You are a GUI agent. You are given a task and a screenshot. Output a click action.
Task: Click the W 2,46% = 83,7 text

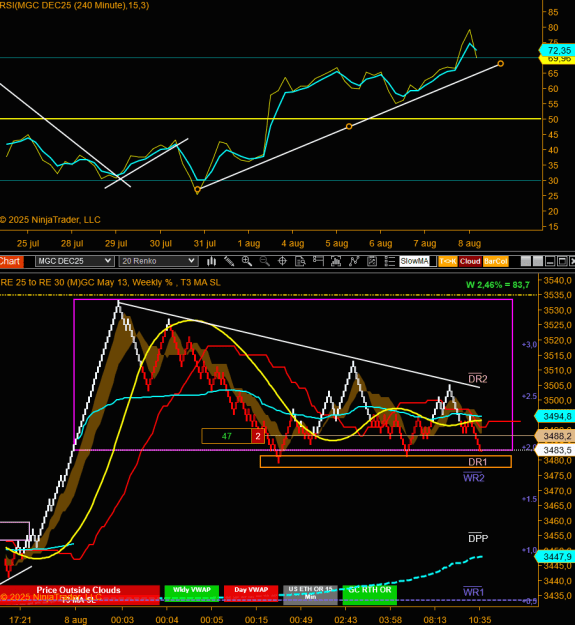pos(498,285)
